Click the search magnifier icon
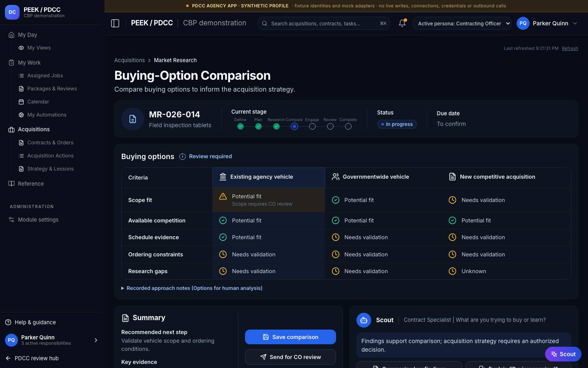The image size is (588, 368). point(265,23)
